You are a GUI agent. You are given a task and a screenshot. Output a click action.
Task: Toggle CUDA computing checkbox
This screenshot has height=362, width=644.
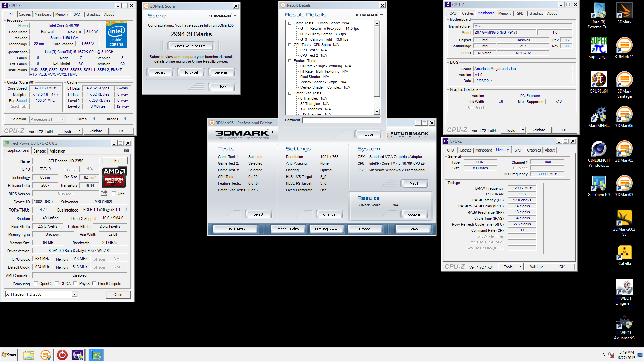pyautogui.click(x=57, y=283)
